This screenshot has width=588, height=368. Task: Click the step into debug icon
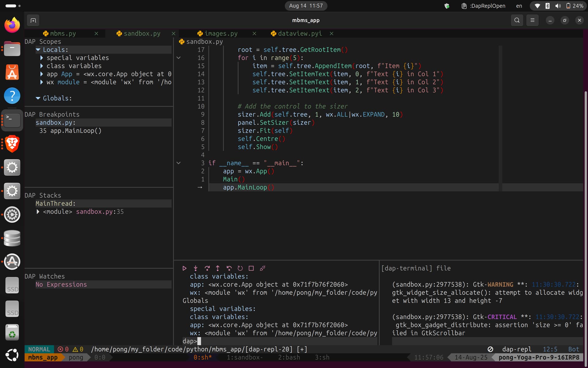(x=195, y=268)
